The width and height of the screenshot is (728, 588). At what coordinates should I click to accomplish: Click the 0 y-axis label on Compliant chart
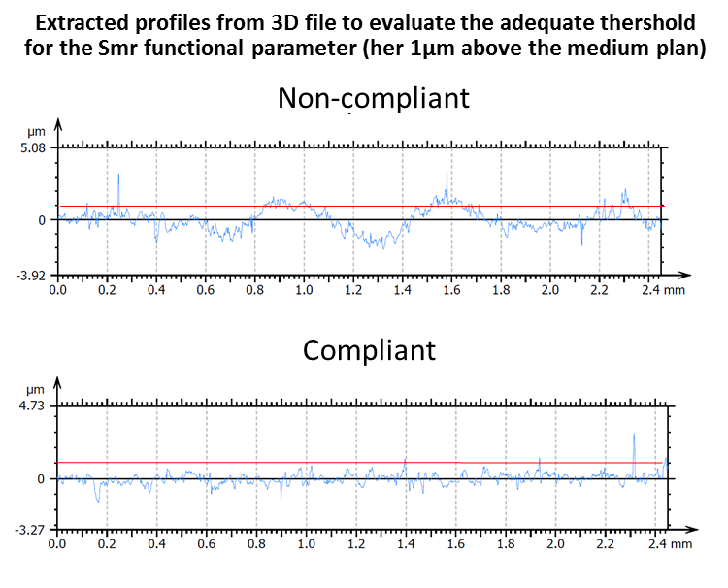41,479
